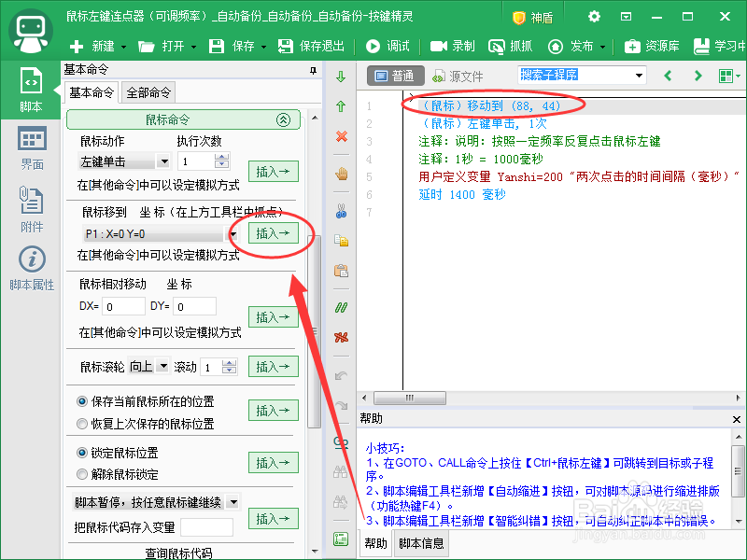Viewport: 747px width, 560px height.
Task: Click the horizontal scrollbar thumb in script editor
Action: [410, 398]
